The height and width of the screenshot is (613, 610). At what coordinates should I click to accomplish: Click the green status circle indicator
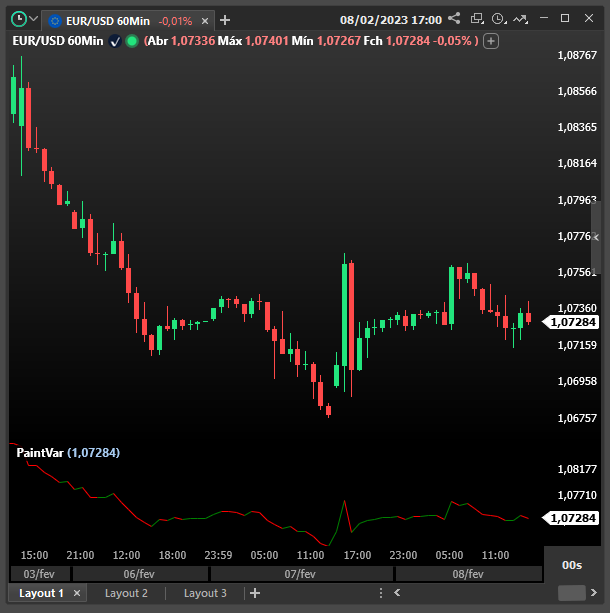(x=132, y=40)
